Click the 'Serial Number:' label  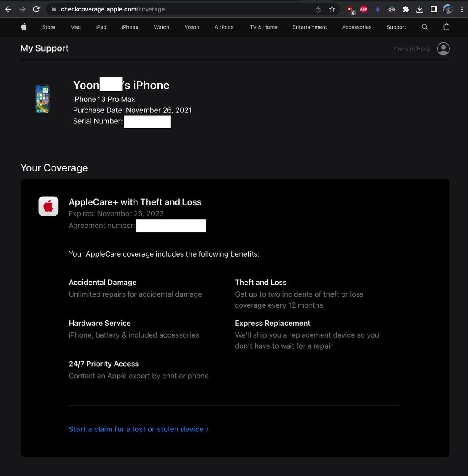[x=98, y=121]
